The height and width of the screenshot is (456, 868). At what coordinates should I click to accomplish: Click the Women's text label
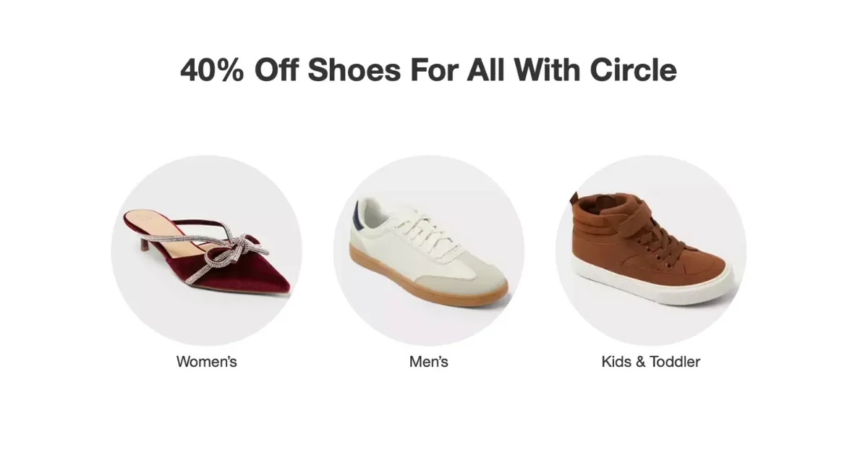pyautogui.click(x=206, y=361)
